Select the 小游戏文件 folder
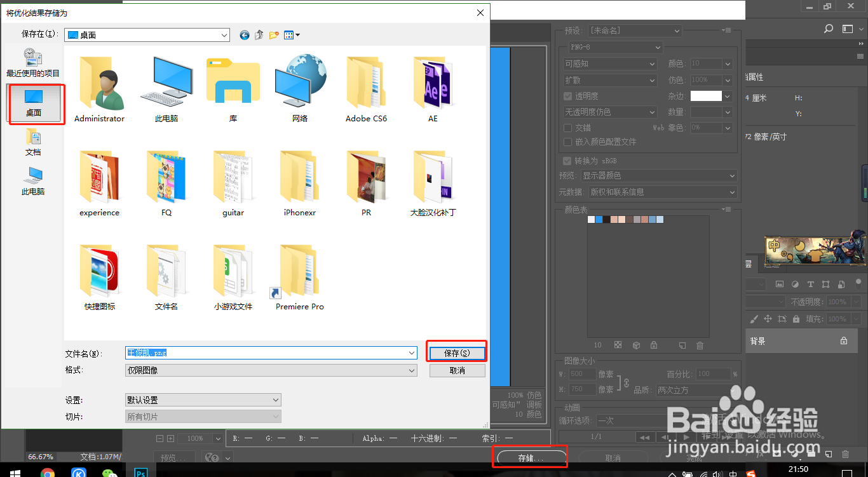Image resolution: width=868 pixels, height=477 pixels. point(233,277)
